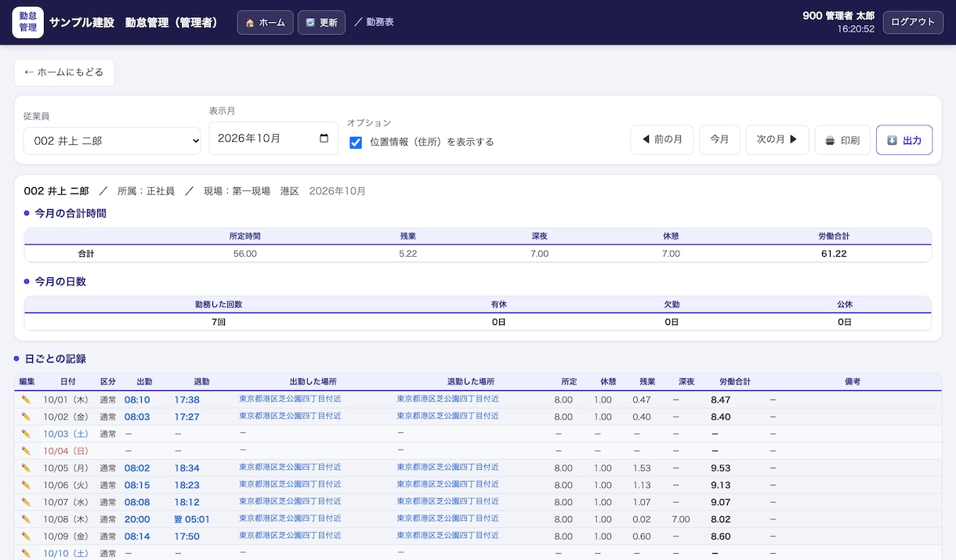The image size is (956, 560).
Task: Edit the 10/08 (木) record pencil icon
Action: pyautogui.click(x=26, y=519)
